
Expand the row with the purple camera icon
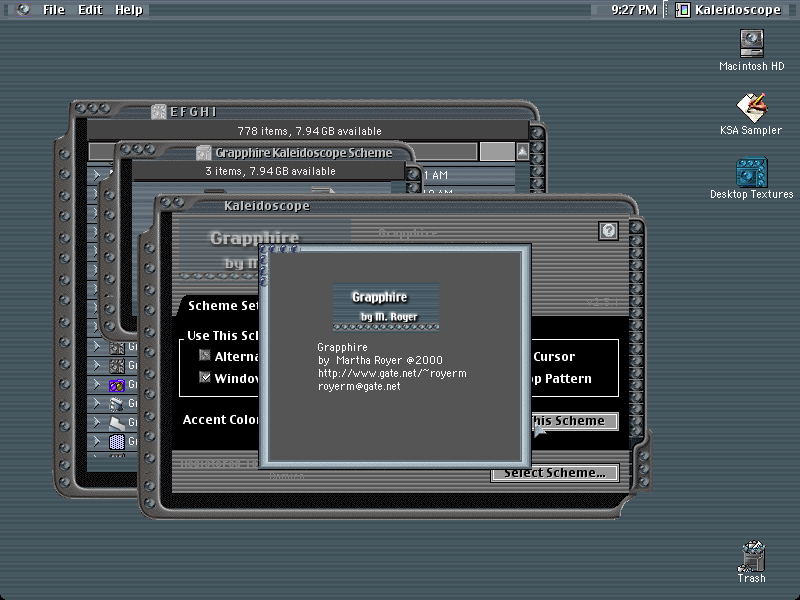point(96,384)
